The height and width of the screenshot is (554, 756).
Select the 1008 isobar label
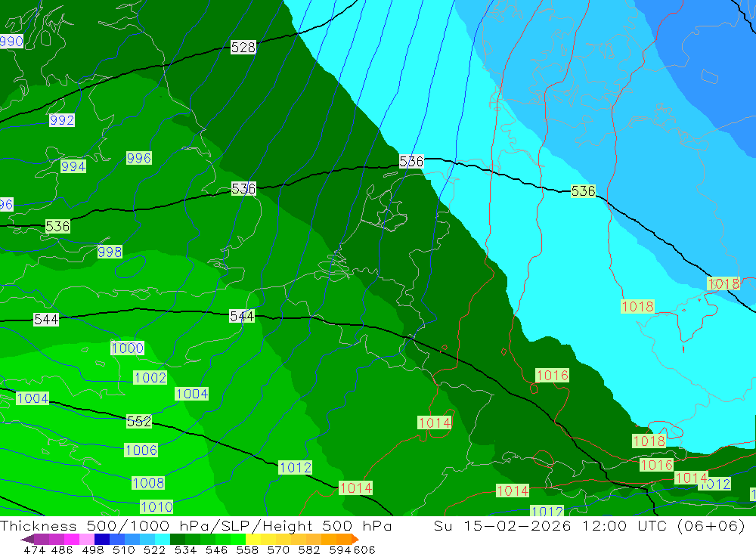[148, 482]
